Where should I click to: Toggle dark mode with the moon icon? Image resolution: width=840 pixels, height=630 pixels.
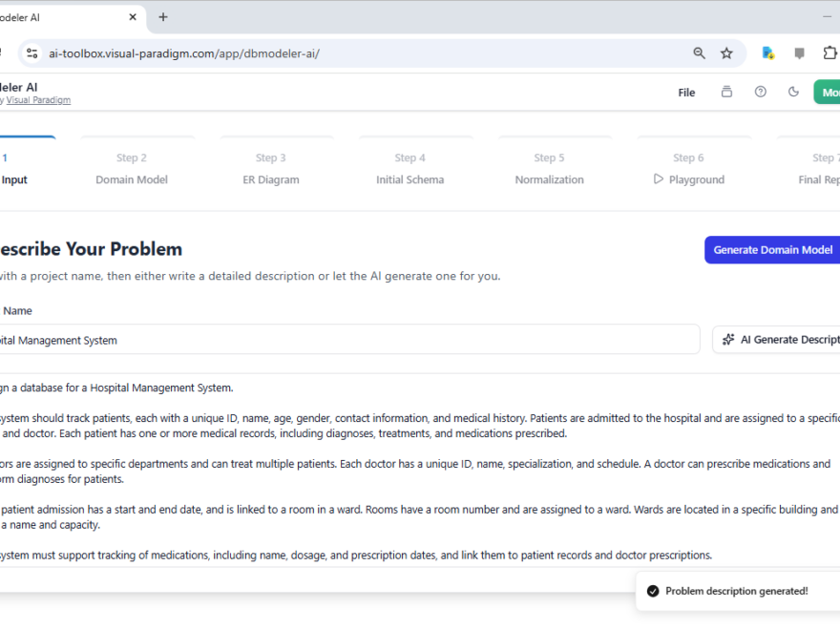[x=793, y=92]
